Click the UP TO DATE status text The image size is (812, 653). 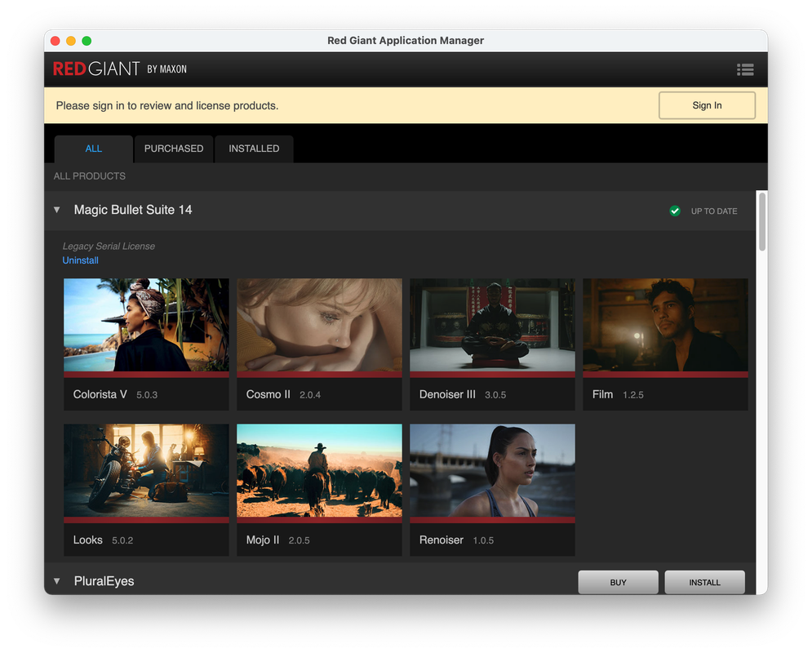coord(713,211)
